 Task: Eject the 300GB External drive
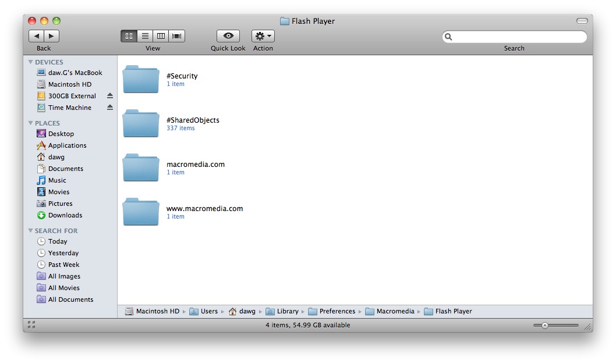[110, 96]
